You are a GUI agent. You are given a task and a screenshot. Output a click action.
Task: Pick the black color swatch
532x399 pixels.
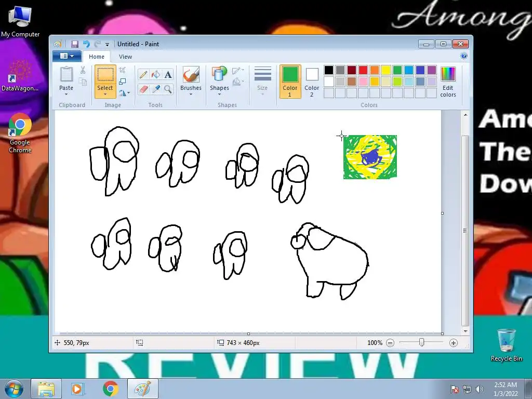[328, 70]
